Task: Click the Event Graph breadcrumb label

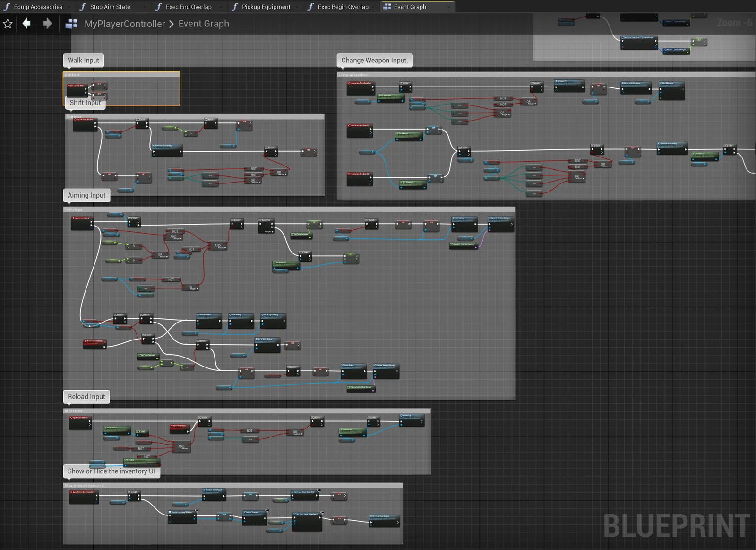Action: click(204, 24)
